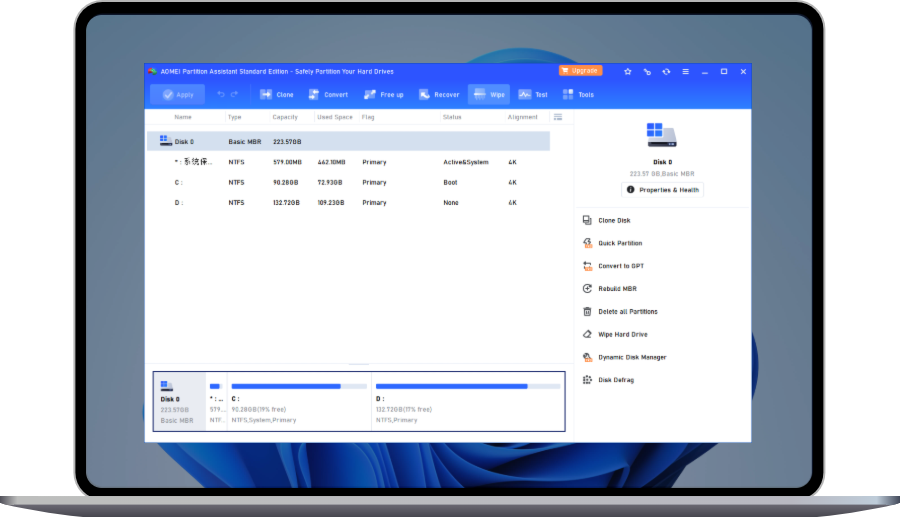Choose Delete all Partitions
Image resolution: width=900 pixels, height=517 pixels.
pyautogui.click(x=628, y=312)
